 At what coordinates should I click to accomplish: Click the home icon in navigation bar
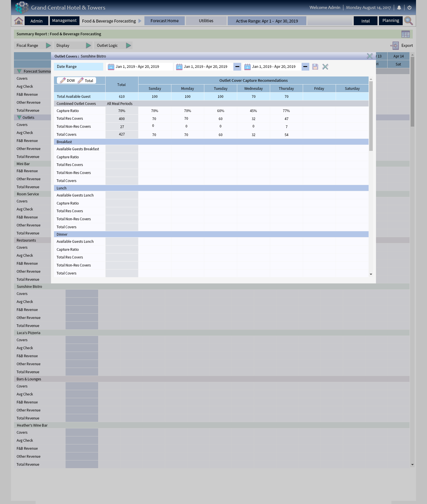(x=19, y=21)
